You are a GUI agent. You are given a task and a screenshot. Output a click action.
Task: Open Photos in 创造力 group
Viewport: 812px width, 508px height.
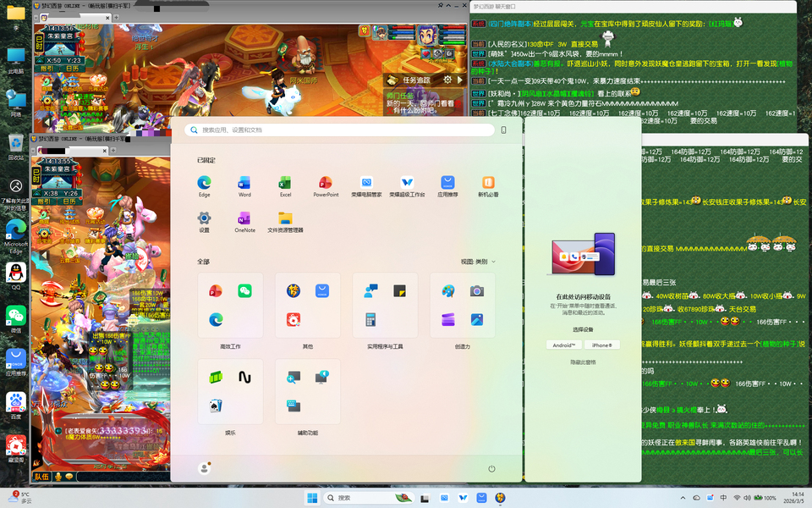477,319
